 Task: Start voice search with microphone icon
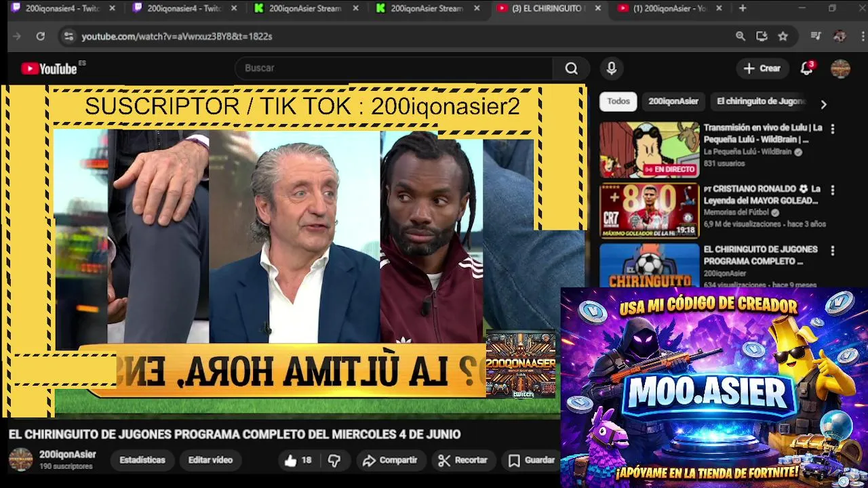(612, 68)
